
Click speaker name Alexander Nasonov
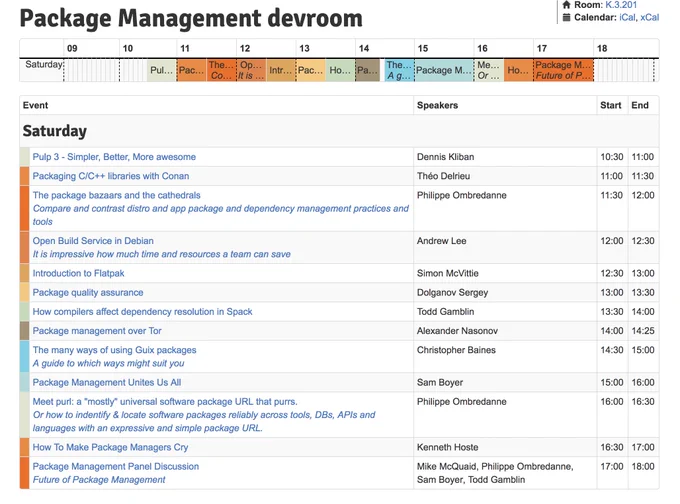[x=457, y=331]
